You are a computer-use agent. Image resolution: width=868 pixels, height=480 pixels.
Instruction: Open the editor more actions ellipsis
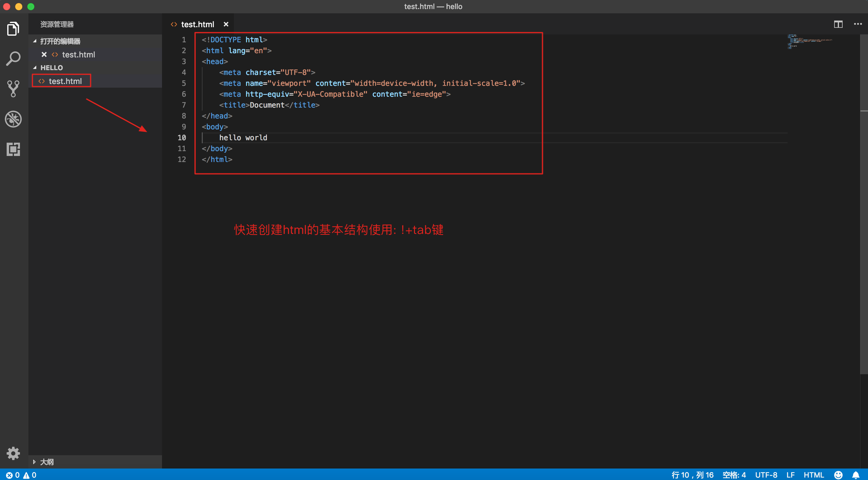point(857,24)
